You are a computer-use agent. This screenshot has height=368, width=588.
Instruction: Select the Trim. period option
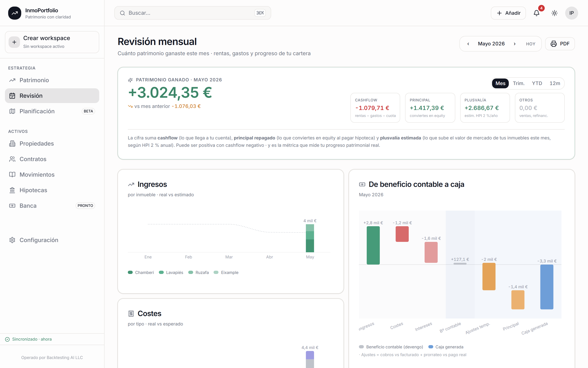coord(519,83)
